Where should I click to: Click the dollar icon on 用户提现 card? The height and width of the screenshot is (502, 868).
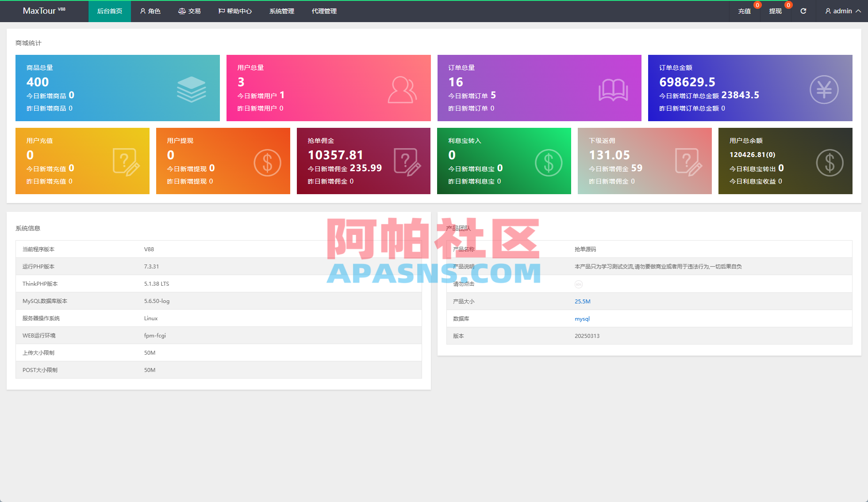[x=268, y=162]
